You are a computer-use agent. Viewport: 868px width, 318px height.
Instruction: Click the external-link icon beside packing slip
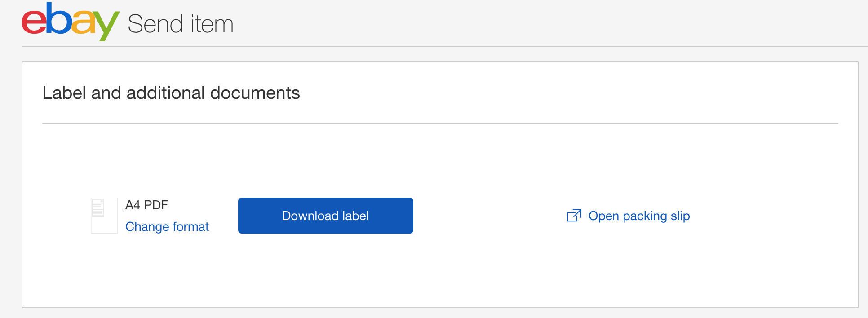tap(574, 216)
